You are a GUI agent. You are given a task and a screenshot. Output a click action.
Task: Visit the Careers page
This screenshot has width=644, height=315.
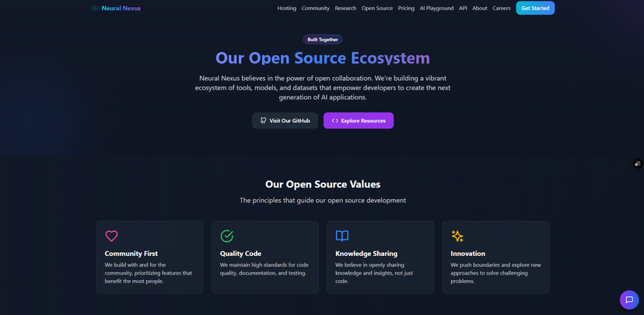point(502,9)
